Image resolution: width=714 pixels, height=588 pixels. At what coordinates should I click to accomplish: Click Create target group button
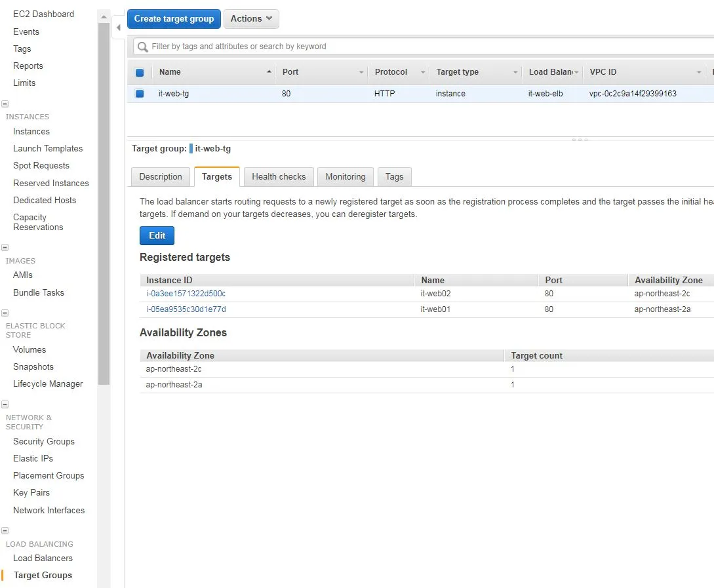tap(174, 19)
